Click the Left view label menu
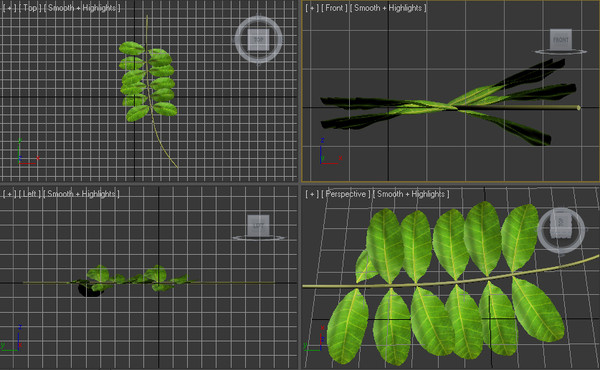This screenshot has height=370, width=600. coord(29,194)
